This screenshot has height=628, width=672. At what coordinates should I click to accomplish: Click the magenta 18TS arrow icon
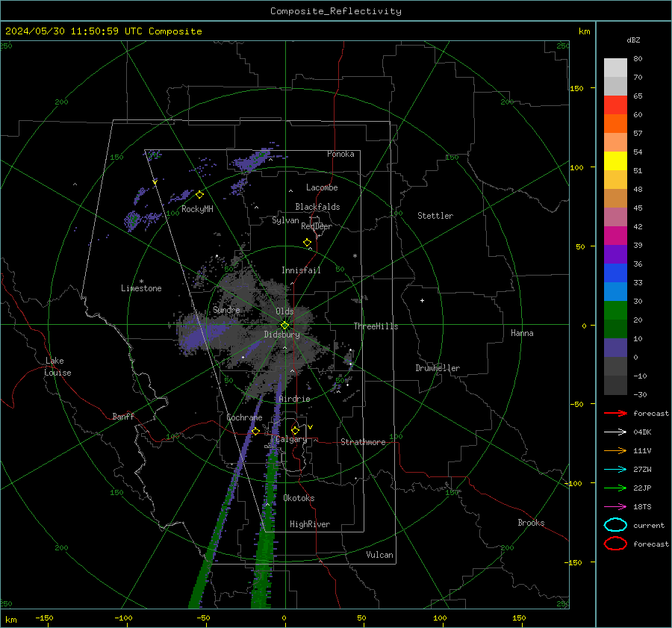tap(615, 507)
